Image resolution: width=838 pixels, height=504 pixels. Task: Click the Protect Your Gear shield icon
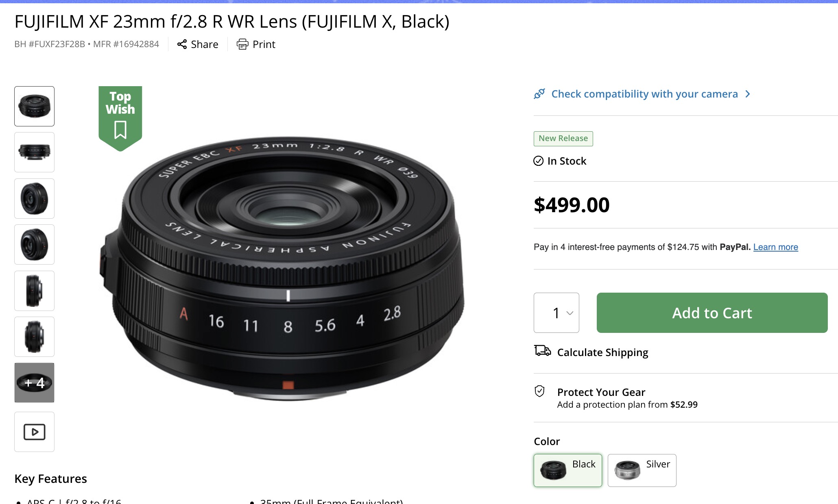click(x=539, y=392)
